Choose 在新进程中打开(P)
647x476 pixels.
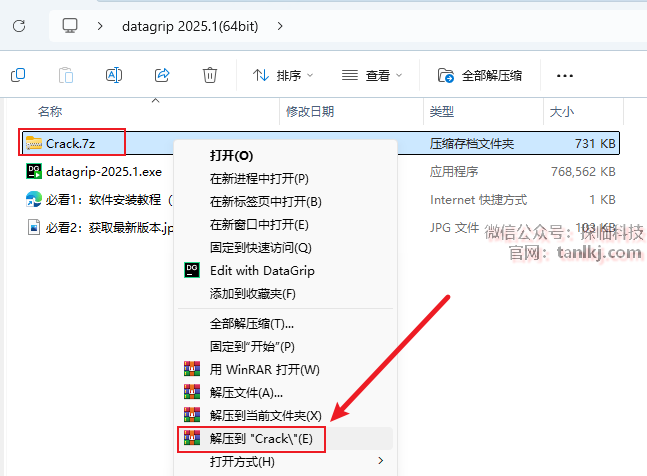click(259, 179)
